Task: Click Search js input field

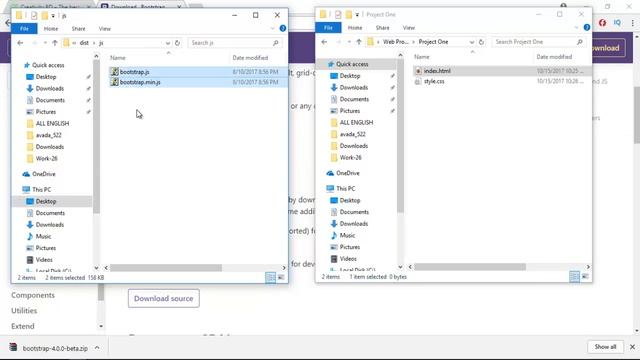Action: (x=235, y=43)
